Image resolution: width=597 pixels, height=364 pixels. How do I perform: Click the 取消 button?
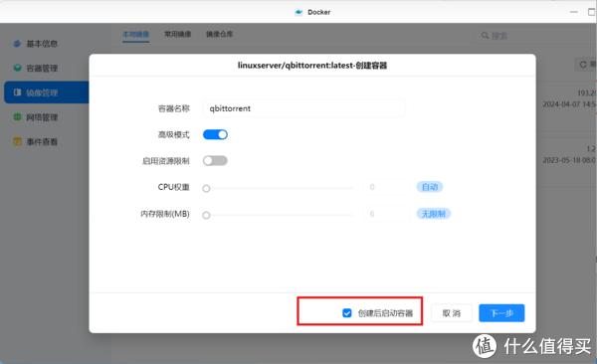pyautogui.click(x=452, y=313)
